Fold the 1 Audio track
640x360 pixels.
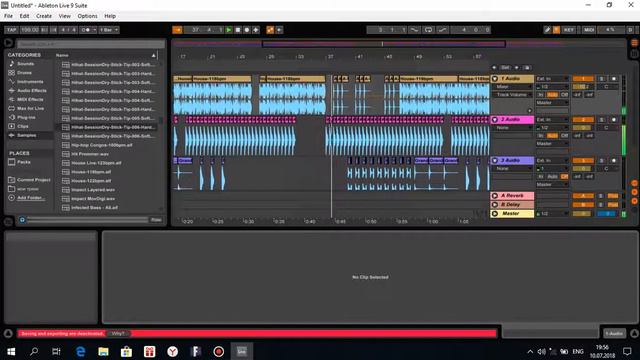click(x=495, y=78)
